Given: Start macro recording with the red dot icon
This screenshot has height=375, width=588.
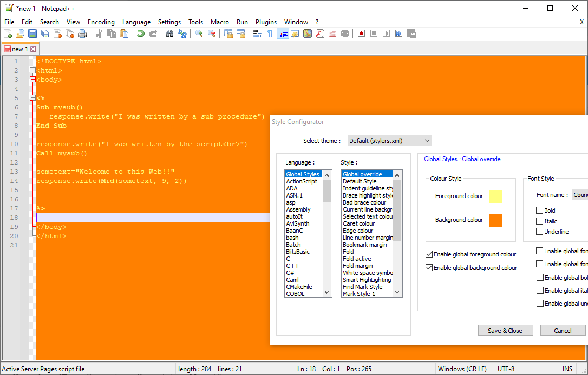Looking at the screenshot, I should (x=362, y=34).
